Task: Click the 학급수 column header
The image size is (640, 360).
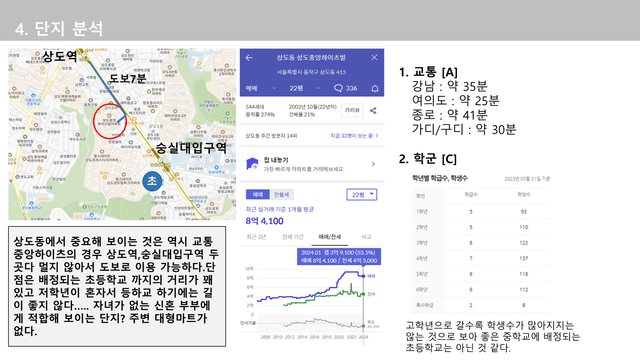Action: click(x=471, y=194)
